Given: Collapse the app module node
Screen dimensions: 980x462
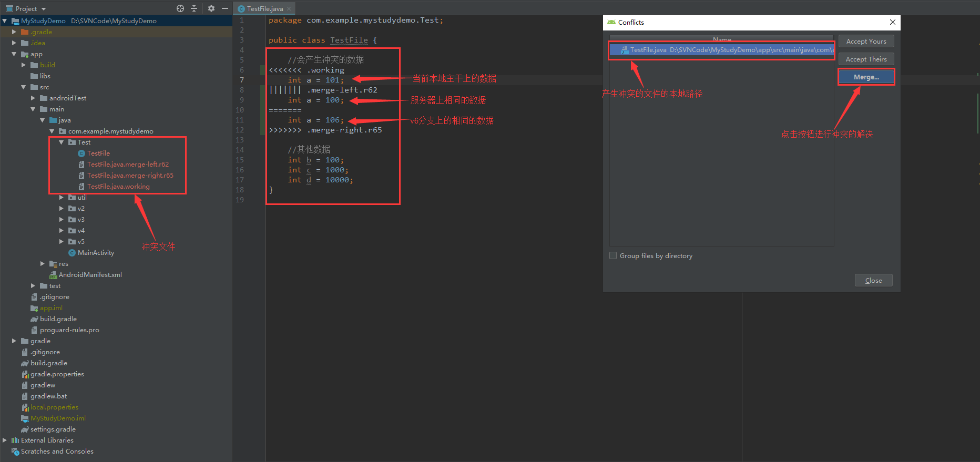Looking at the screenshot, I should [x=14, y=54].
